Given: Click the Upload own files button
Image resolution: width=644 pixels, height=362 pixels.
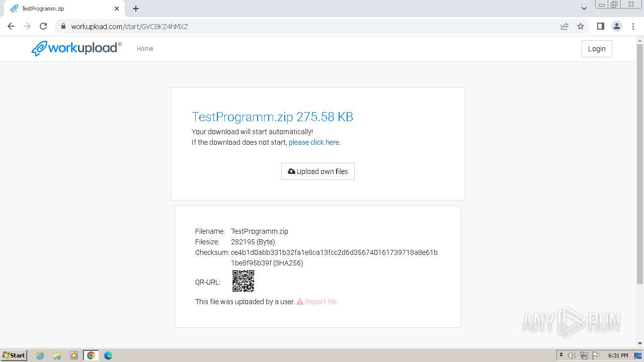Looking at the screenshot, I should click(318, 171).
